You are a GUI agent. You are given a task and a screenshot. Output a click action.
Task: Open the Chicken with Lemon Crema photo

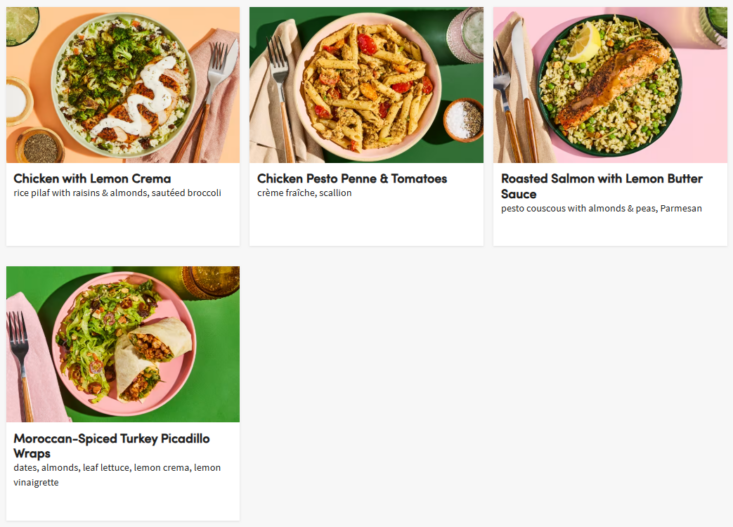click(x=122, y=85)
